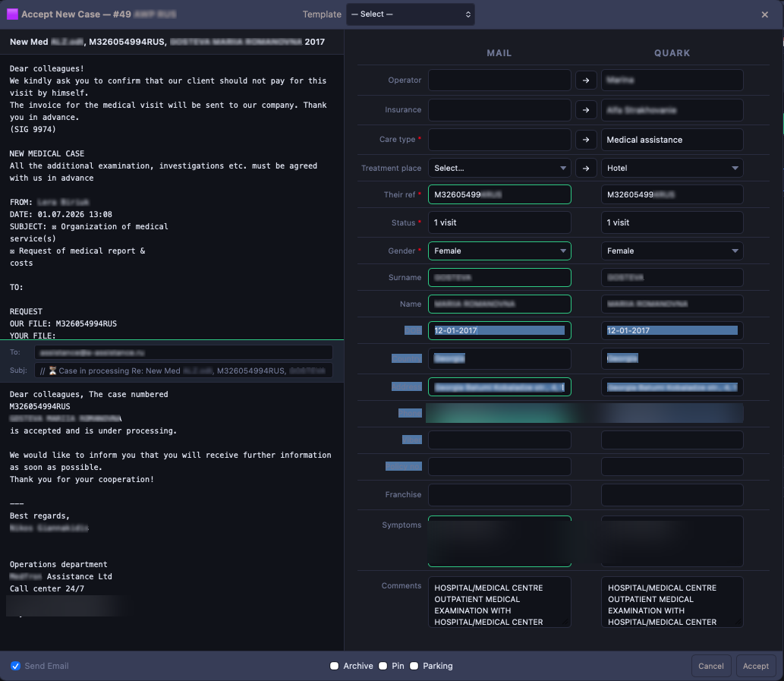
Task: Click the Quark DOB 12-01-2017 field
Action: click(x=672, y=330)
